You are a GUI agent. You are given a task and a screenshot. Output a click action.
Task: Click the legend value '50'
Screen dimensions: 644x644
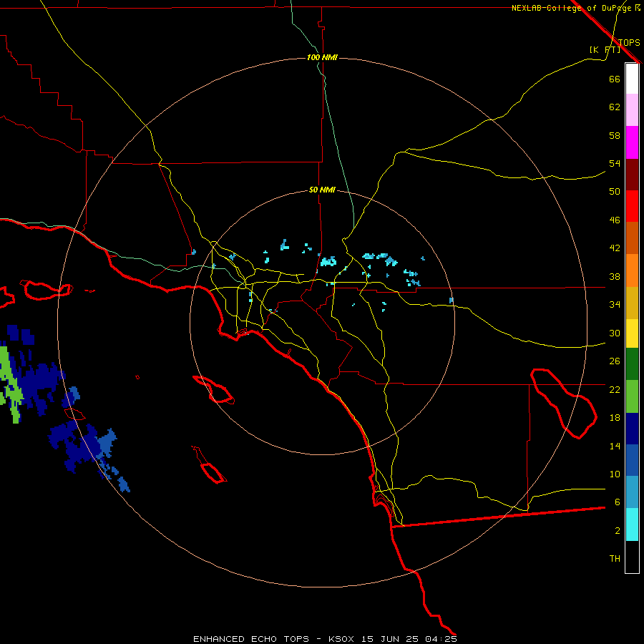615,192
